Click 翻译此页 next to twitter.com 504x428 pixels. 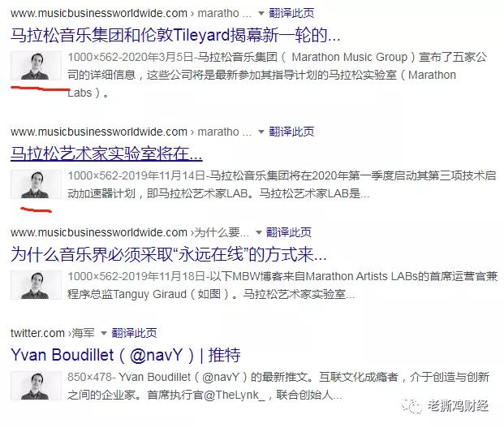point(134,333)
